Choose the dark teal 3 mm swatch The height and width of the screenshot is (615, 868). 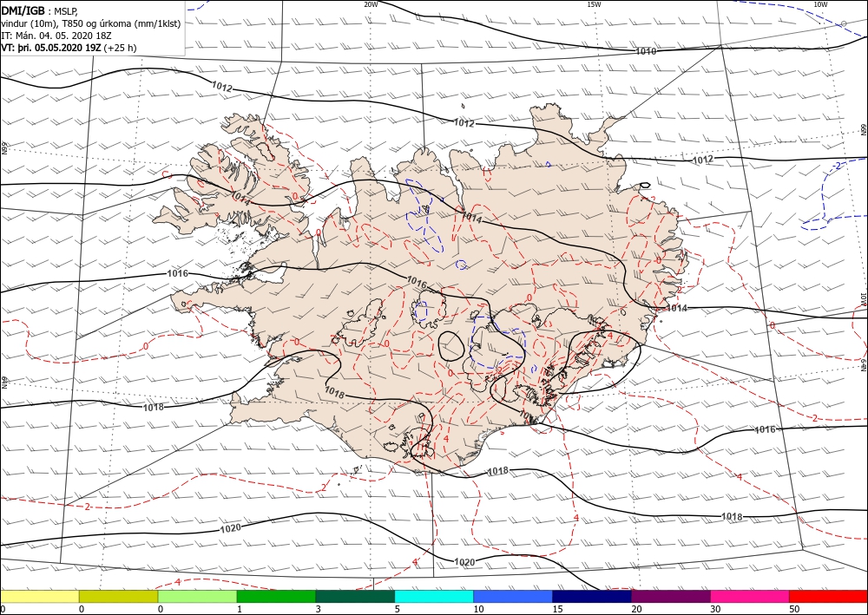tap(355, 596)
